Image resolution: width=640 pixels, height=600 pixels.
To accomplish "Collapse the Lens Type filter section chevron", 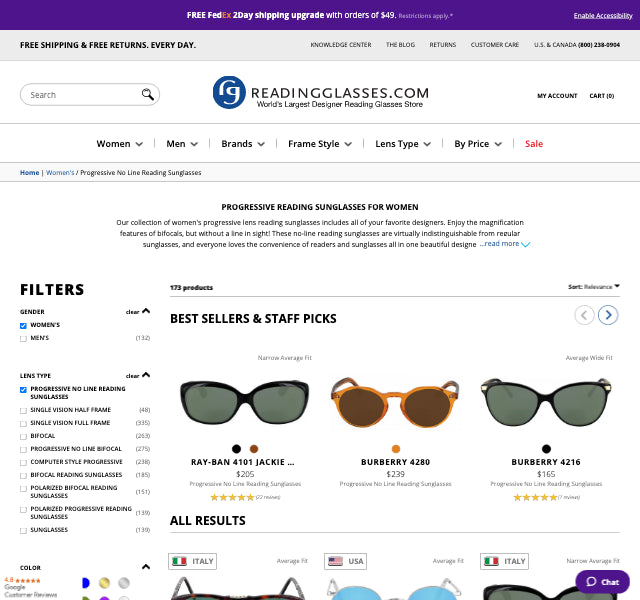I will pos(146,375).
